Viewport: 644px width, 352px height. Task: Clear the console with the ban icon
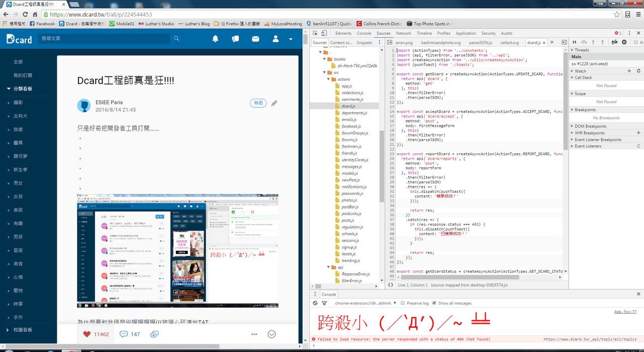315,303
